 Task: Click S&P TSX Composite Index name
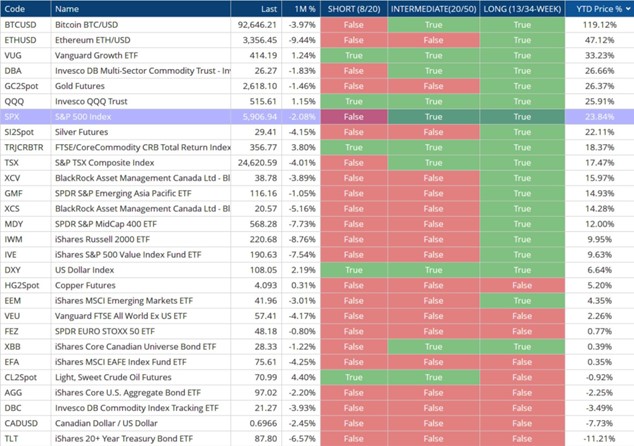point(141,163)
